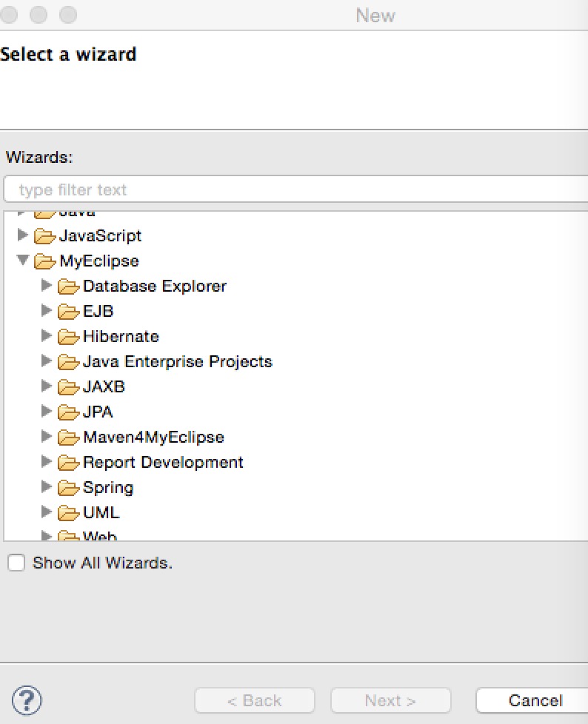Select the JAXB label
This screenshot has height=724, width=588.
click(104, 387)
